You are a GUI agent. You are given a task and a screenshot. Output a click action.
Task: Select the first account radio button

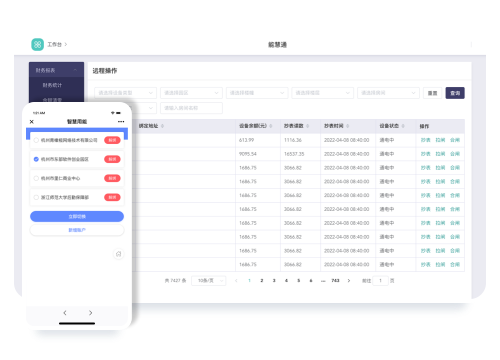pyautogui.click(x=36, y=140)
